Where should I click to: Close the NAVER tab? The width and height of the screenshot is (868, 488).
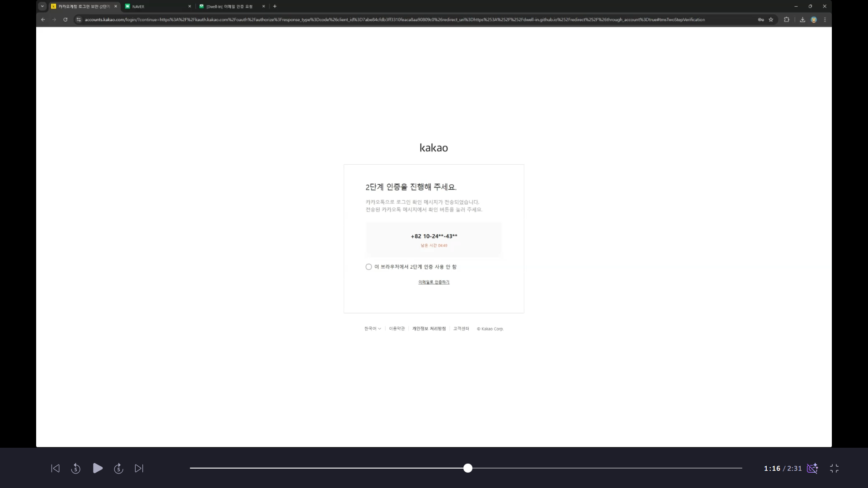click(189, 6)
